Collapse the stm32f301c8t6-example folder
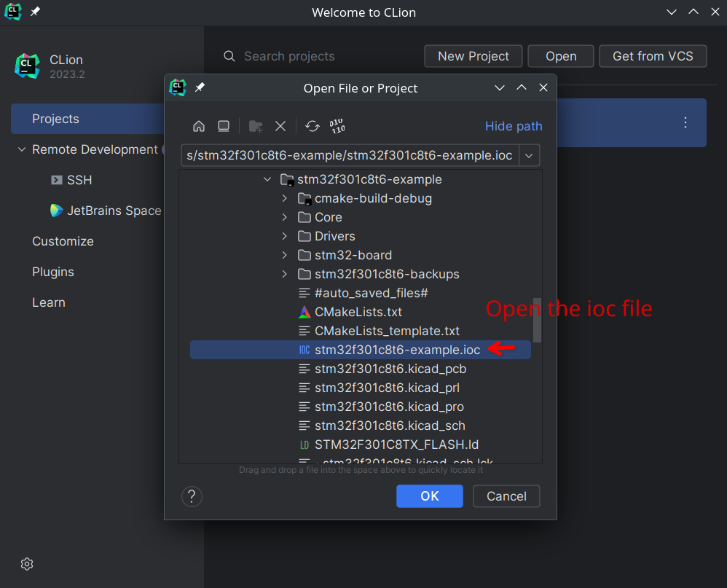Viewport: 727px width, 588px height. pos(267,179)
